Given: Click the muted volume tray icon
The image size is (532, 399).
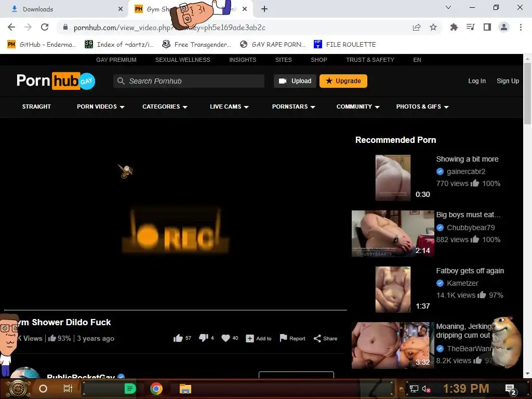Looking at the screenshot, I should (x=426, y=389).
